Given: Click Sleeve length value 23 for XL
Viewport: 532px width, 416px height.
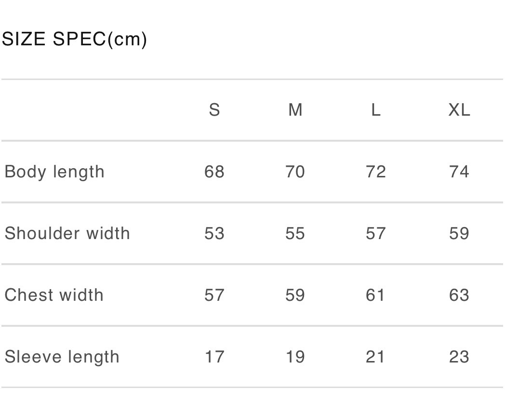Looking at the screenshot, I should click(x=459, y=357).
